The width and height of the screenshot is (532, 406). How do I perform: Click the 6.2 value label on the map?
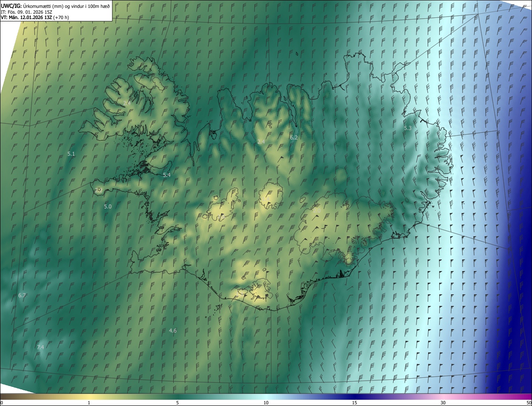[x=294, y=137]
